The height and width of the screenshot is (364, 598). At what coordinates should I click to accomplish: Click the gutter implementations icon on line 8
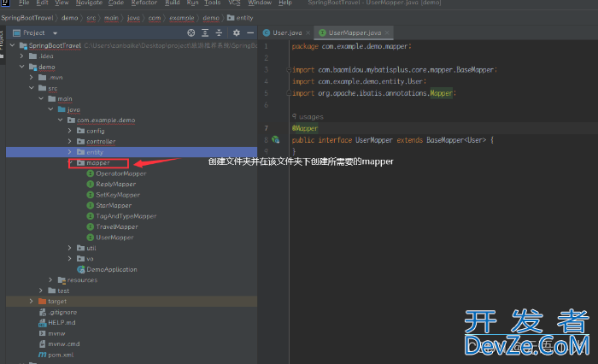[x=275, y=140]
